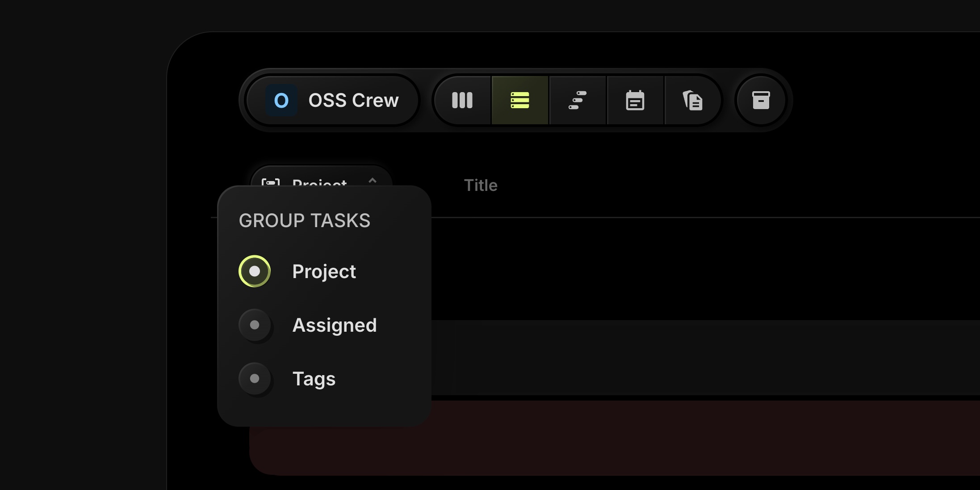The height and width of the screenshot is (490, 980).
Task: Select the Project radio button
Action: [255, 270]
